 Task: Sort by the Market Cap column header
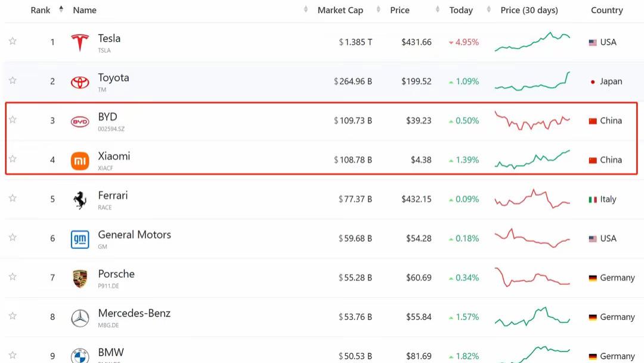(x=340, y=10)
